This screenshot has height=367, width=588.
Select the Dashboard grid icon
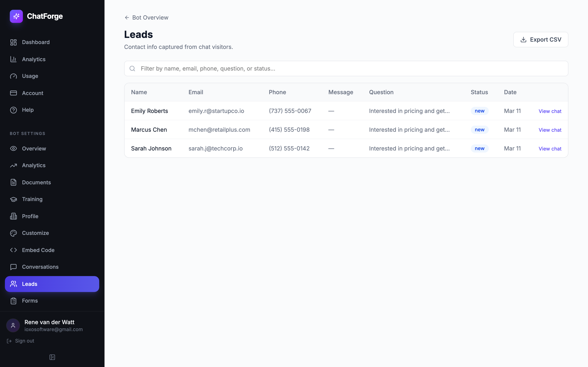pyautogui.click(x=13, y=42)
